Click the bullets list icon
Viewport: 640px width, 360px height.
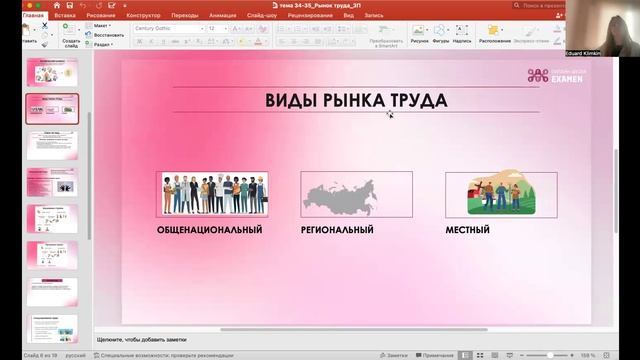(x=281, y=29)
